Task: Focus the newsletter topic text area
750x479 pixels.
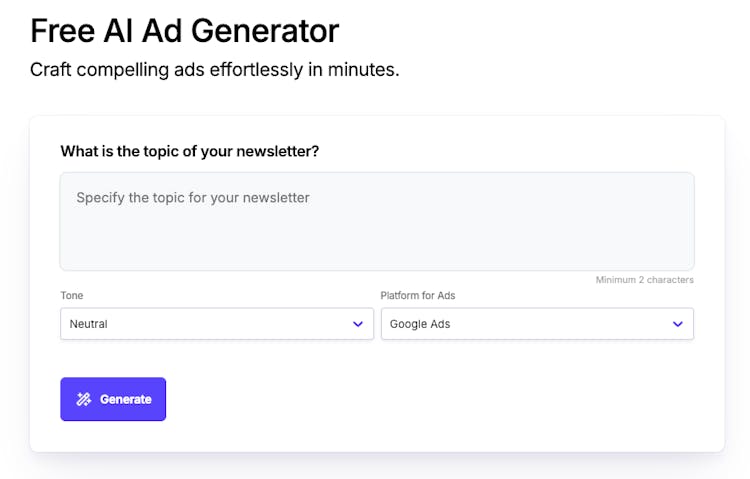Action: (x=376, y=221)
